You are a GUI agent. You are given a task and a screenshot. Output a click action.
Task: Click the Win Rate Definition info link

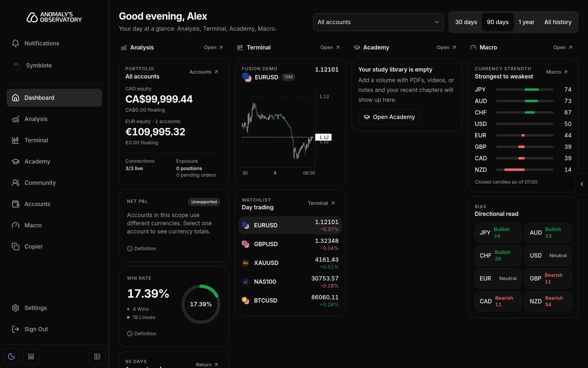point(142,334)
